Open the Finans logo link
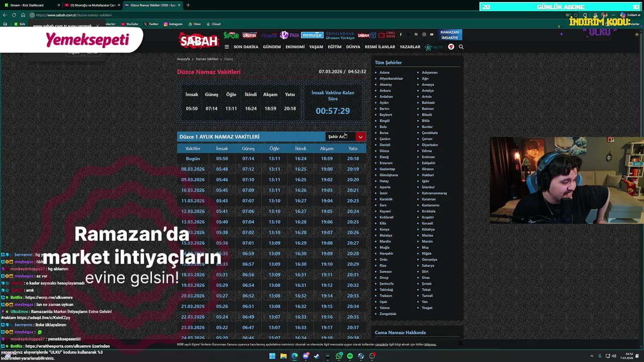Screen dimensions: 644x362 point(269,35)
